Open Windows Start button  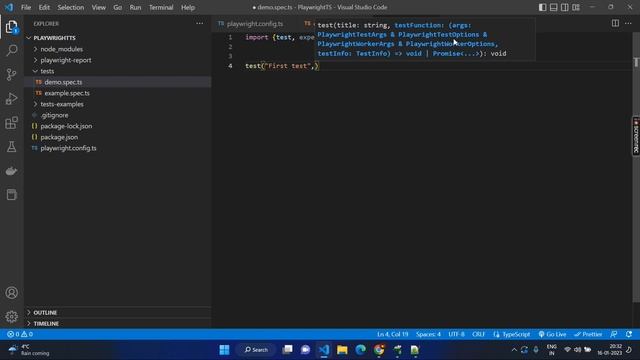pyautogui.click(x=224, y=350)
